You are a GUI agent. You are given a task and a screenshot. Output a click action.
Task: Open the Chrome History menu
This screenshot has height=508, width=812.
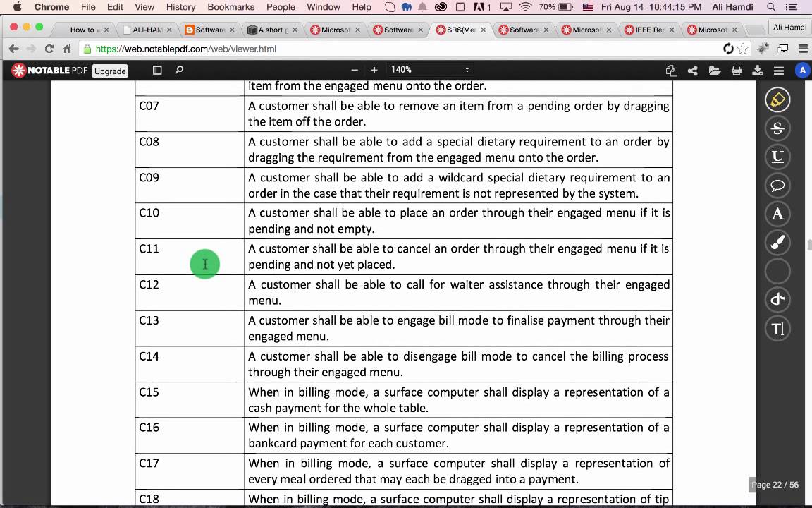coord(180,7)
